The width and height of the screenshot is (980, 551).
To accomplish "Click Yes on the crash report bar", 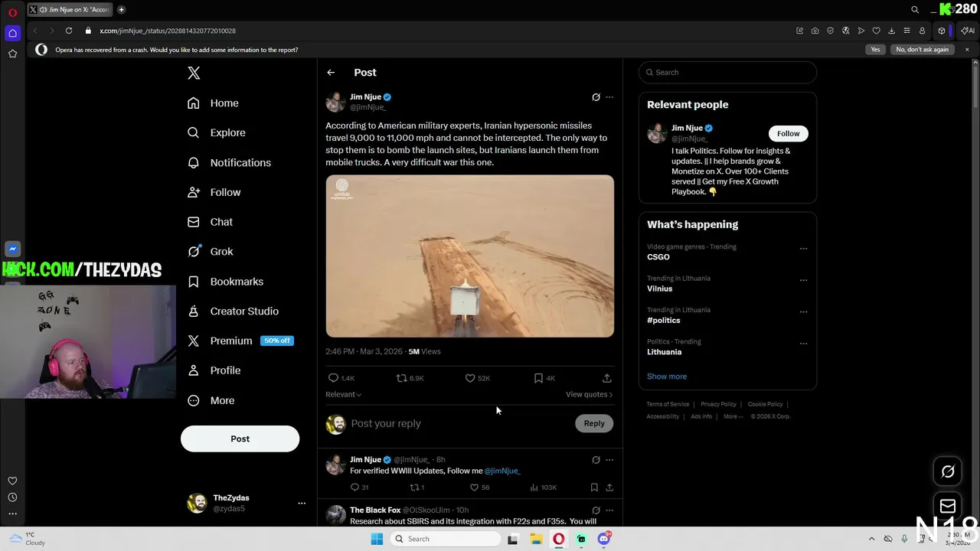I will pyautogui.click(x=875, y=50).
